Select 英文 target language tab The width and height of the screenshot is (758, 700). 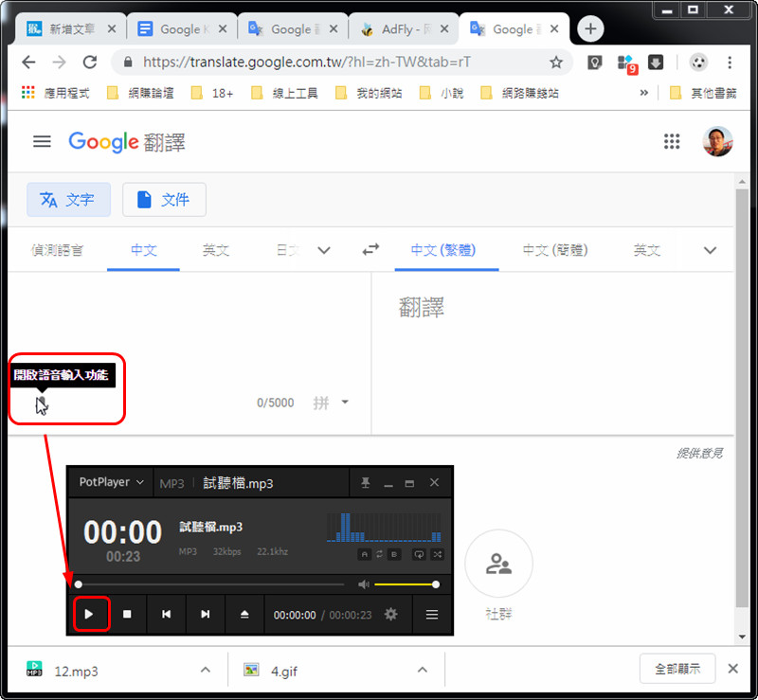coord(647,250)
